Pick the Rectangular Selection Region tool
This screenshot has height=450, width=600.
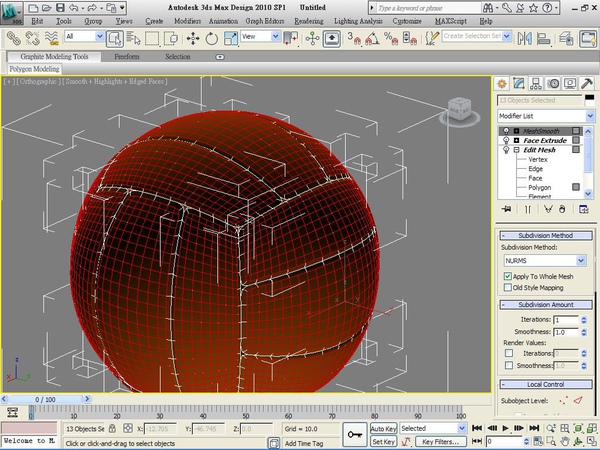[152, 38]
